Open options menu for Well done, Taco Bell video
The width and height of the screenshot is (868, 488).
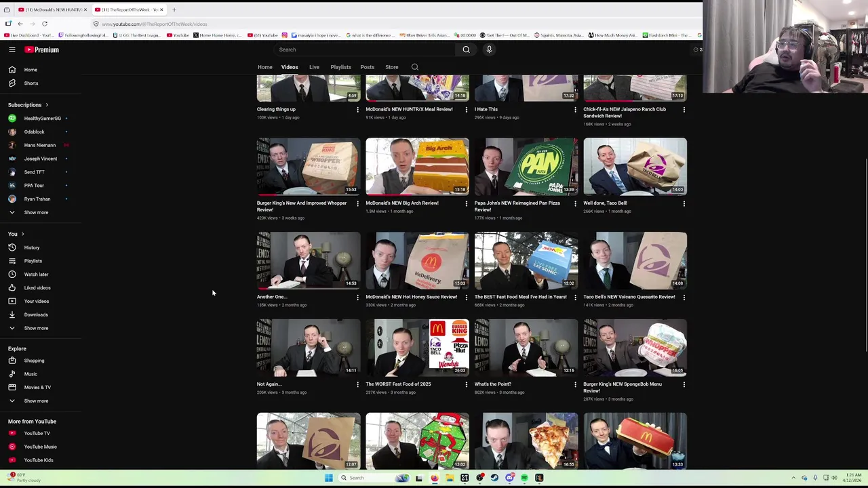coord(684,203)
